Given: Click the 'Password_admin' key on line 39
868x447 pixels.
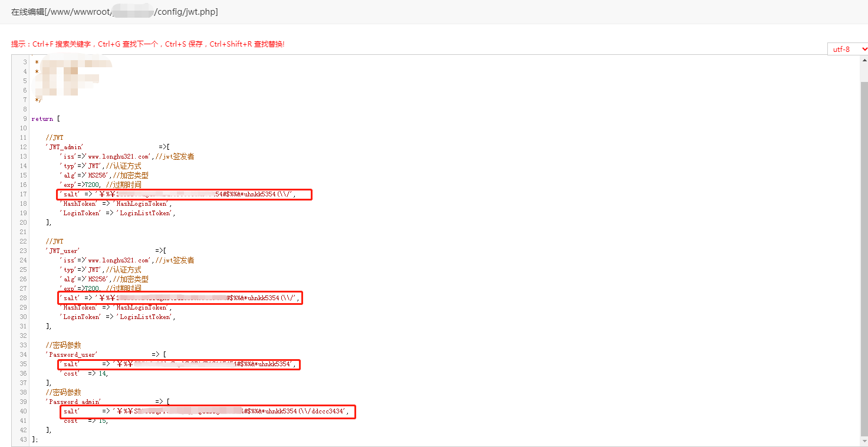Looking at the screenshot, I should coord(73,402).
